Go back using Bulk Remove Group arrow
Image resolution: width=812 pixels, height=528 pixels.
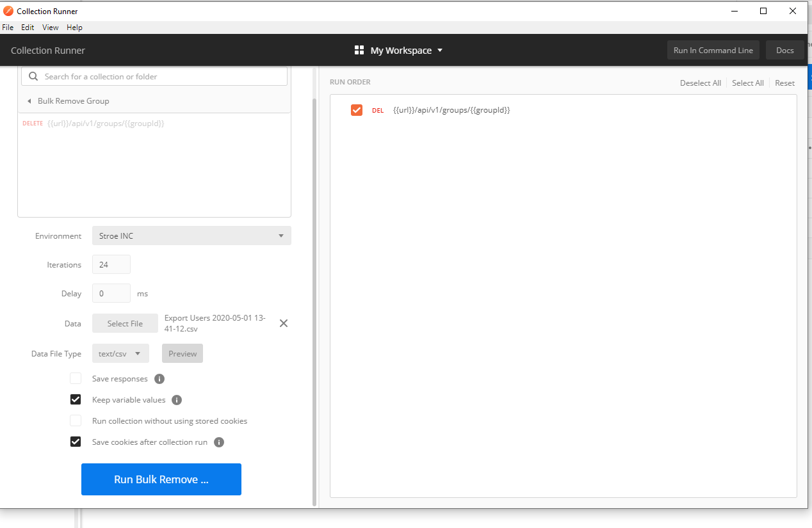point(29,101)
